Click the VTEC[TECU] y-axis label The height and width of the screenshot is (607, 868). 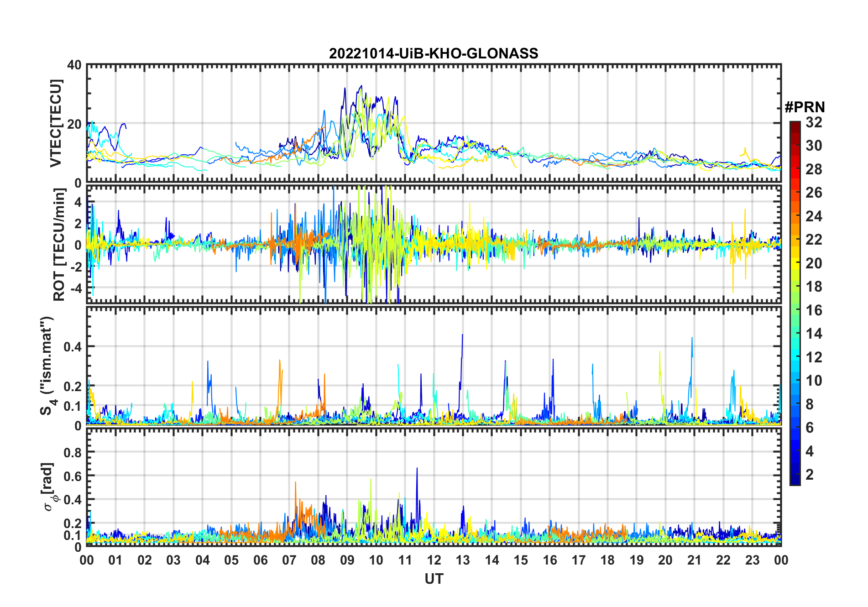click(55, 124)
